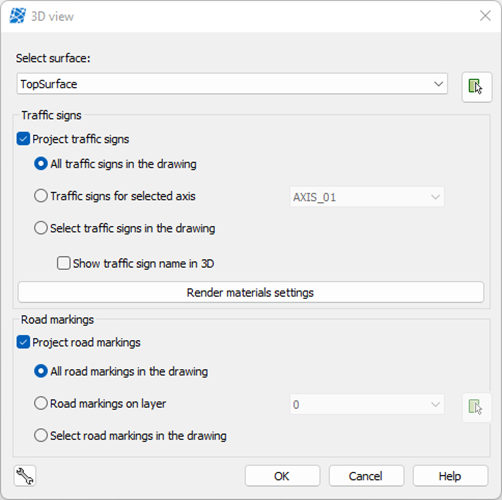The width and height of the screenshot is (502, 500).
Task: Click the Cancel button
Action: point(366,476)
